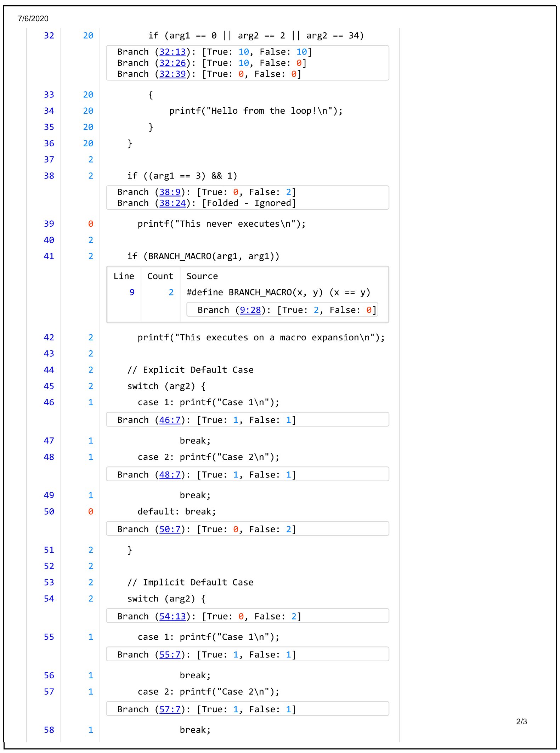This screenshot has width=560, height=753.
Task: Jump to macro branch link 9:28
Action: pyautogui.click(x=250, y=310)
